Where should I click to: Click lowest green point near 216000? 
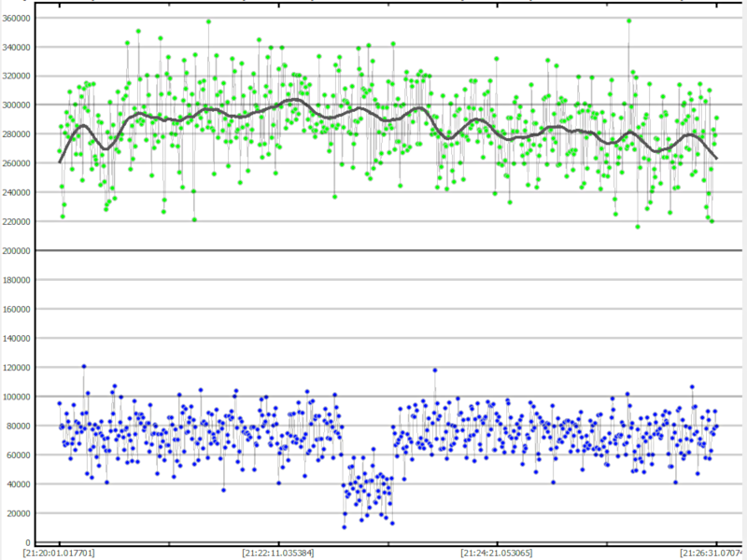pyautogui.click(x=638, y=227)
